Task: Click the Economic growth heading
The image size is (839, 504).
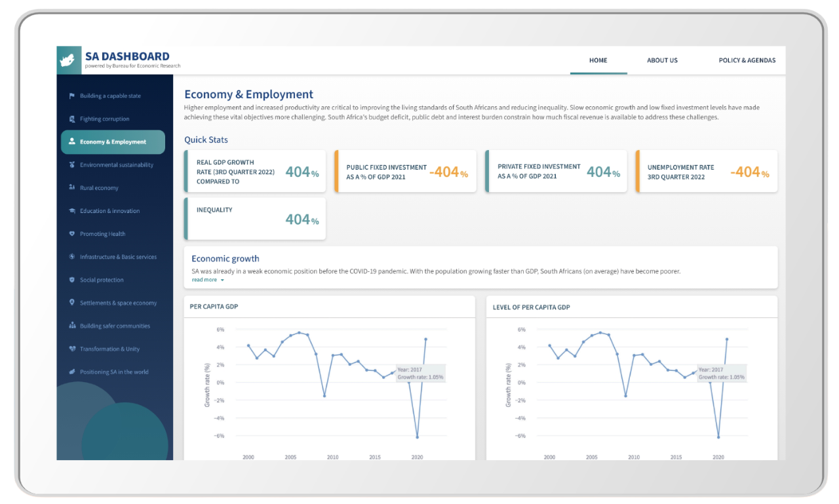Action: pos(225,259)
